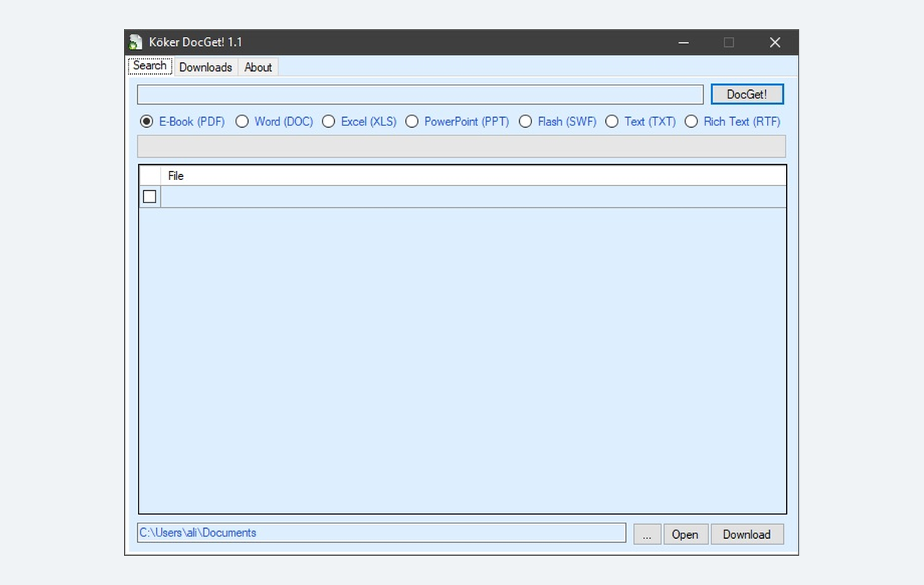Click the File column header
Viewport: 924px width, 585px height.
click(x=474, y=175)
